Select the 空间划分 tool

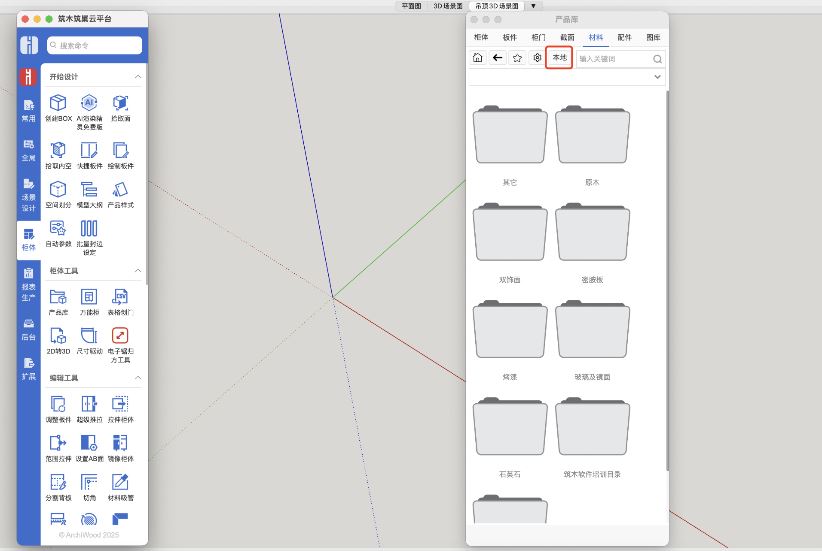pyautogui.click(x=59, y=190)
